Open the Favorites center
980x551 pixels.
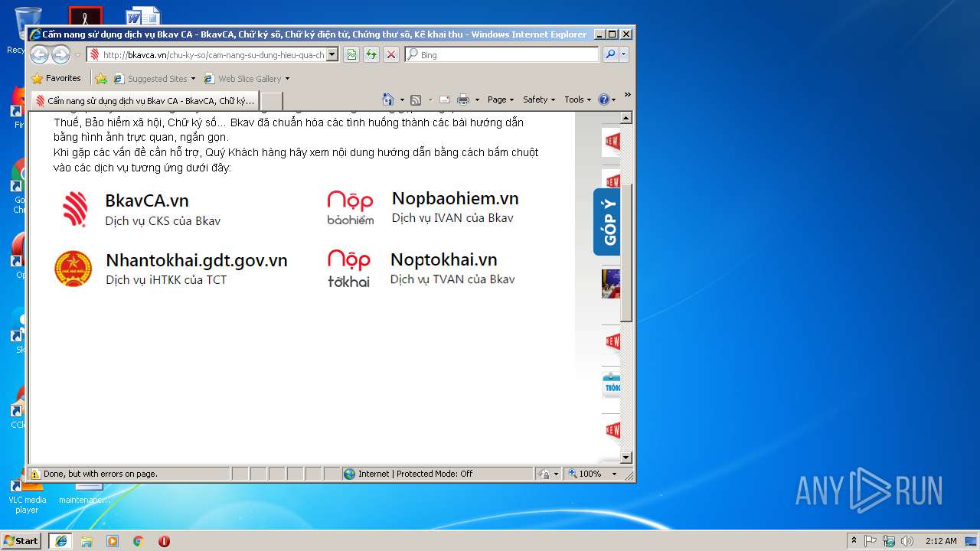pos(56,78)
